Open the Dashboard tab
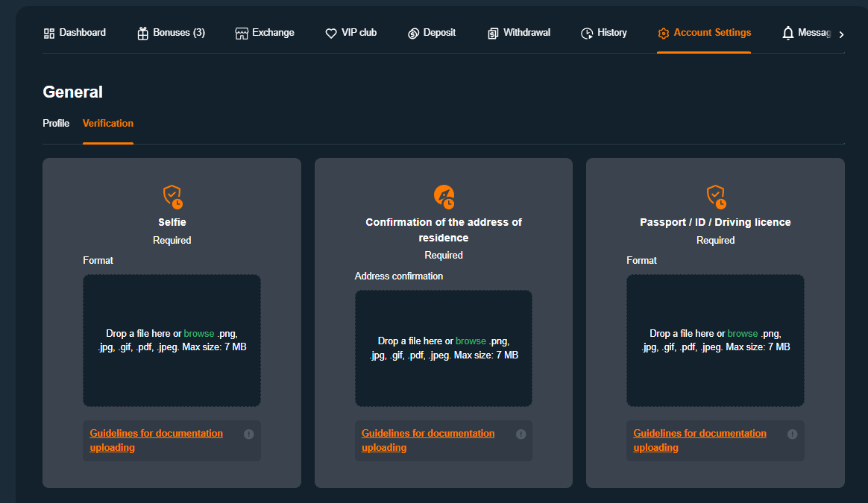The image size is (868, 503). point(75,33)
